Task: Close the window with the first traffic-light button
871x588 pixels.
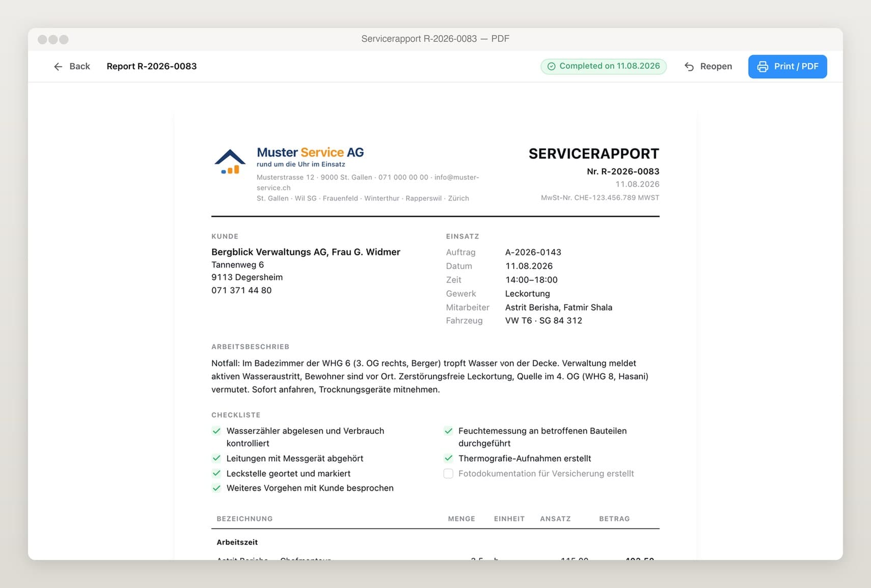Action: tap(42, 39)
